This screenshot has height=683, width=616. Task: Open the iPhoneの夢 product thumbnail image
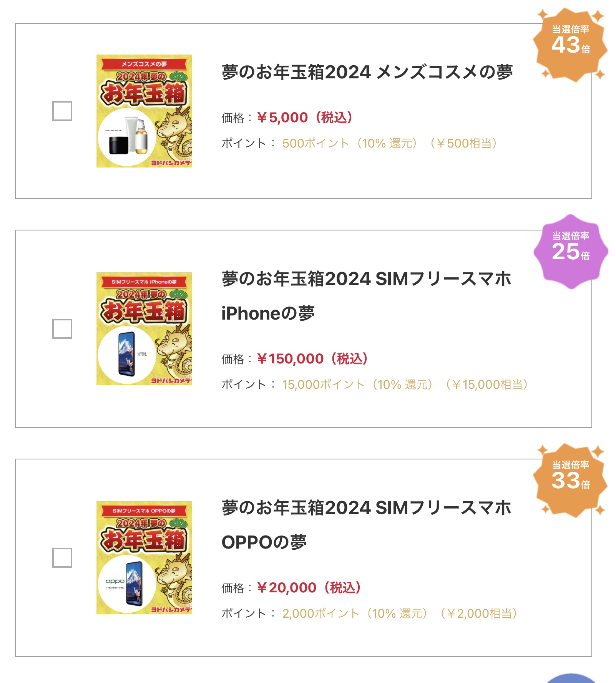coord(144,329)
